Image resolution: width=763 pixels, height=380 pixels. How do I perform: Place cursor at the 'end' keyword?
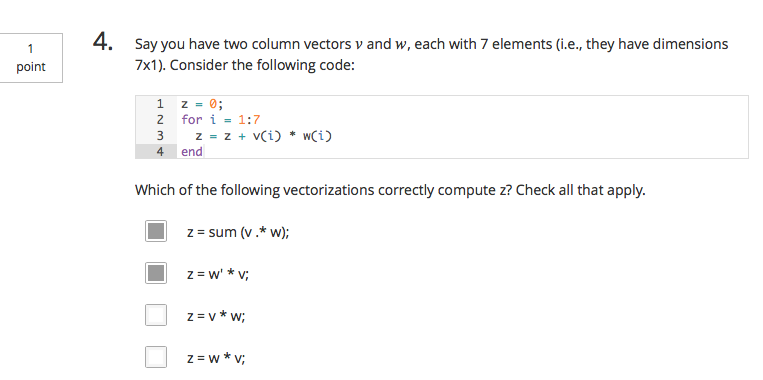192,152
